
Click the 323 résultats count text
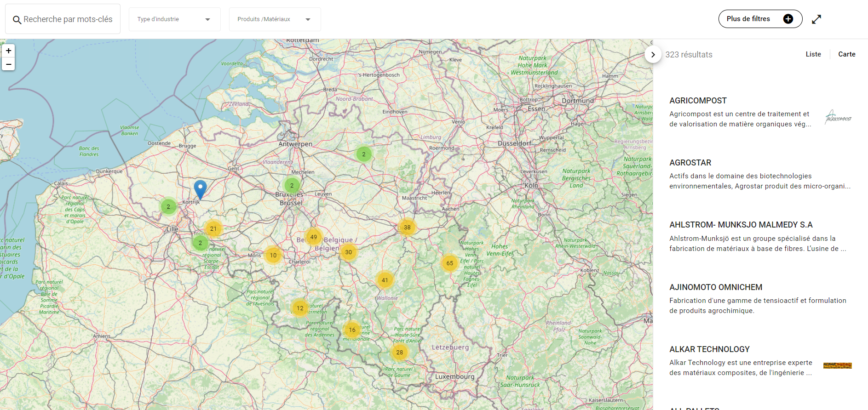[x=689, y=55]
